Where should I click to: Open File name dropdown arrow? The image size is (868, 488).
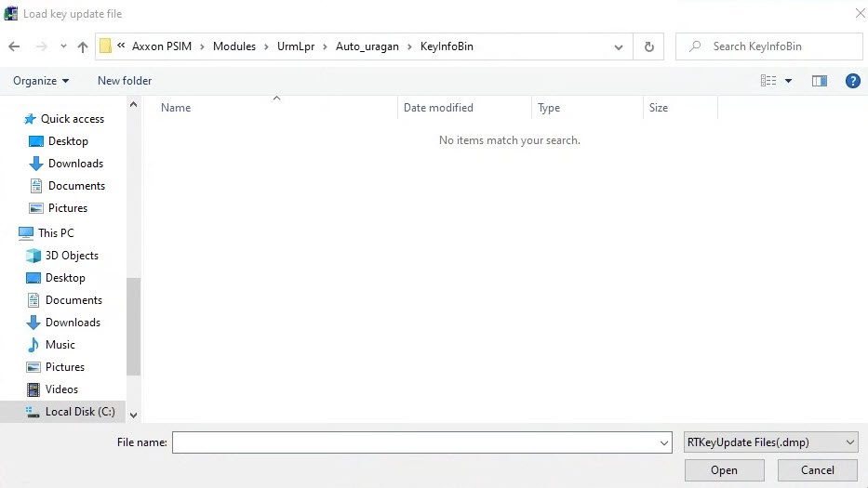tap(663, 442)
